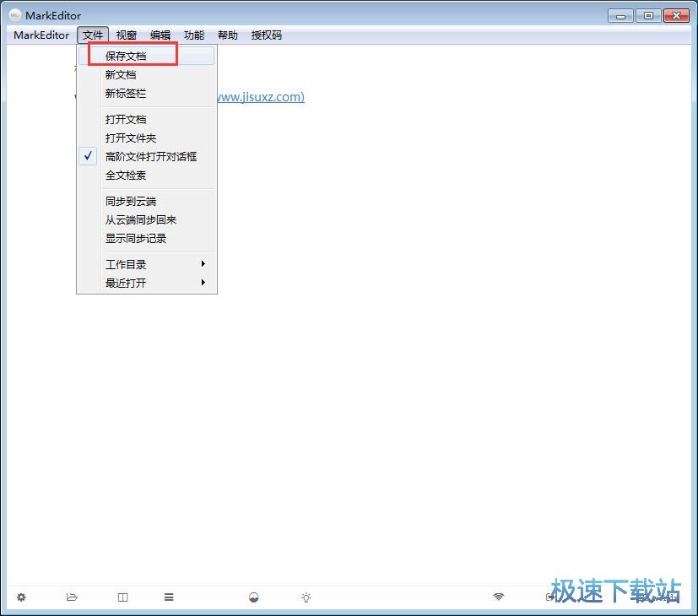Close the MarkEditor window
This screenshot has height=616, width=698.
tap(676, 15)
